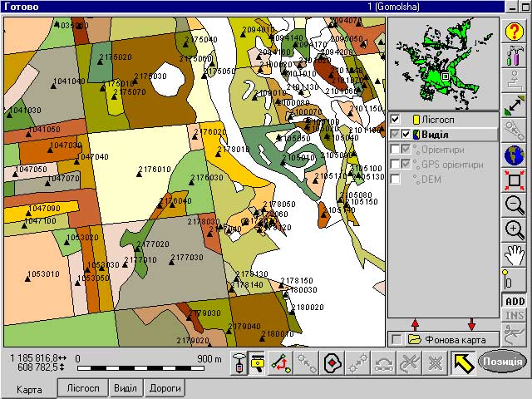
Task: Enable the Фонова карта checkbox
Action: click(x=395, y=339)
